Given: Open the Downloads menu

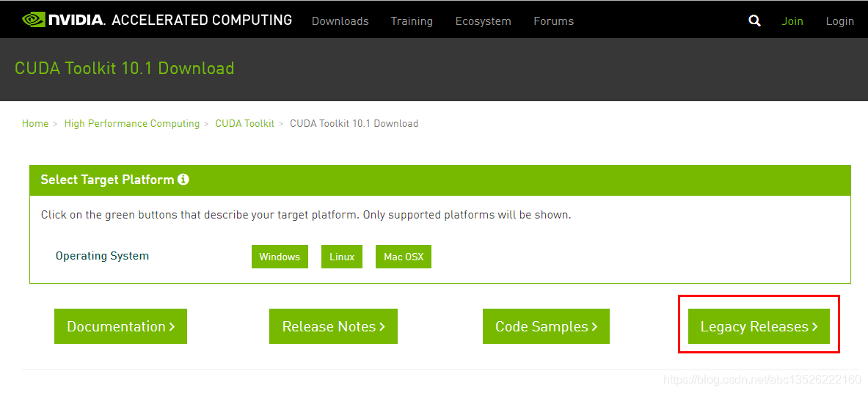Looking at the screenshot, I should point(340,21).
